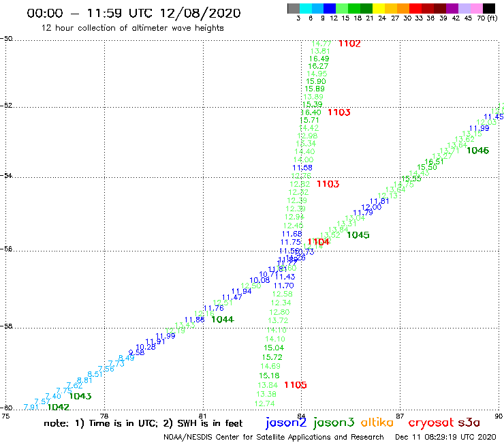Click the red pass number 1105
Image resolution: width=504 pixels, height=443 pixels.
pyautogui.click(x=296, y=385)
